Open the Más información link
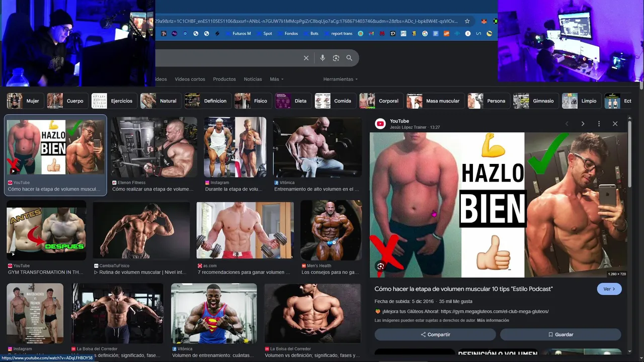The width and height of the screenshot is (644, 362). 493,320
